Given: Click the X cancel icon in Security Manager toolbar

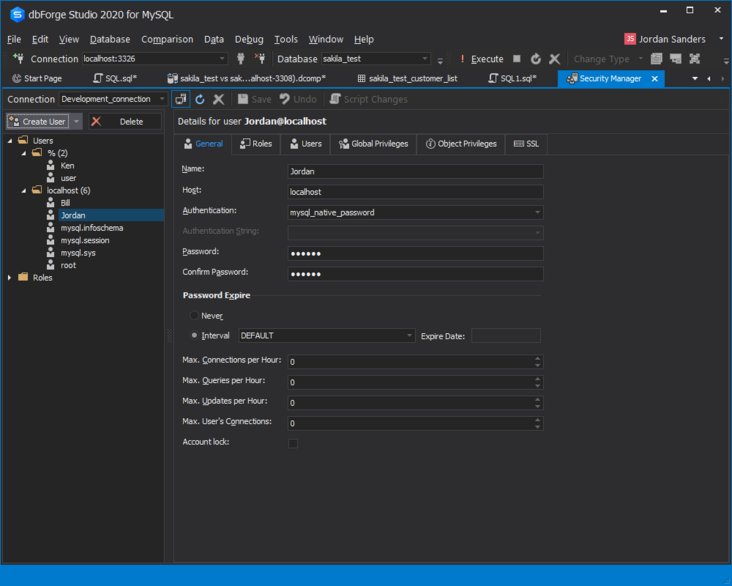Looking at the screenshot, I should tap(218, 99).
